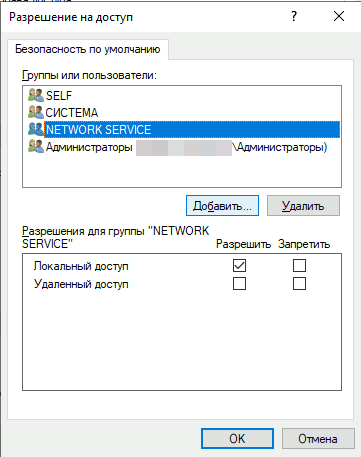Close the Разрешение на доступ dialog
361x457 pixels.
pos(339,16)
